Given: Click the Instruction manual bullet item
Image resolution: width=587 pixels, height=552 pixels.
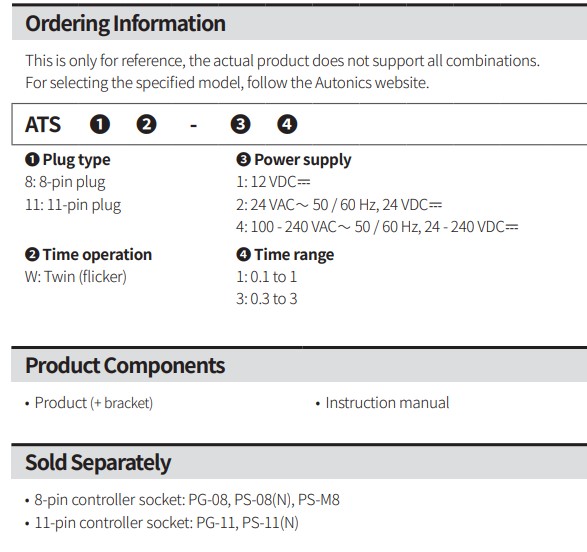Looking at the screenshot, I should [x=383, y=403].
